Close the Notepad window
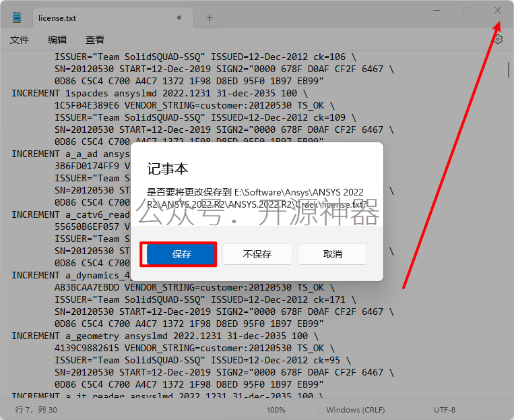The height and width of the screenshot is (420, 514). pyautogui.click(x=498, y=11)
